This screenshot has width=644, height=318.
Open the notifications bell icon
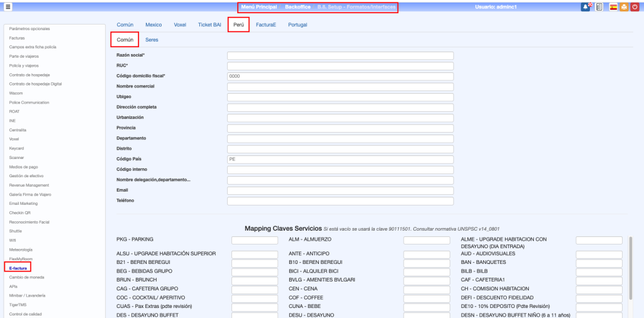click(586, 6)
